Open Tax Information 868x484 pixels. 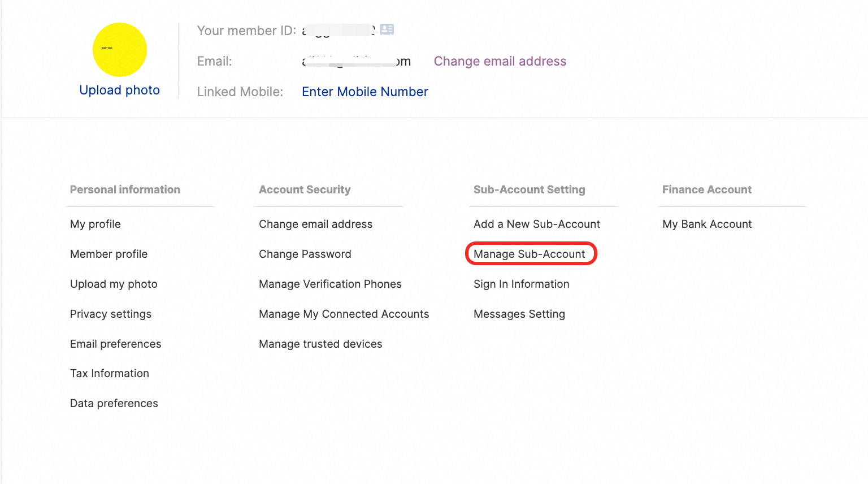pyautogui.click(x=110, y=373)
